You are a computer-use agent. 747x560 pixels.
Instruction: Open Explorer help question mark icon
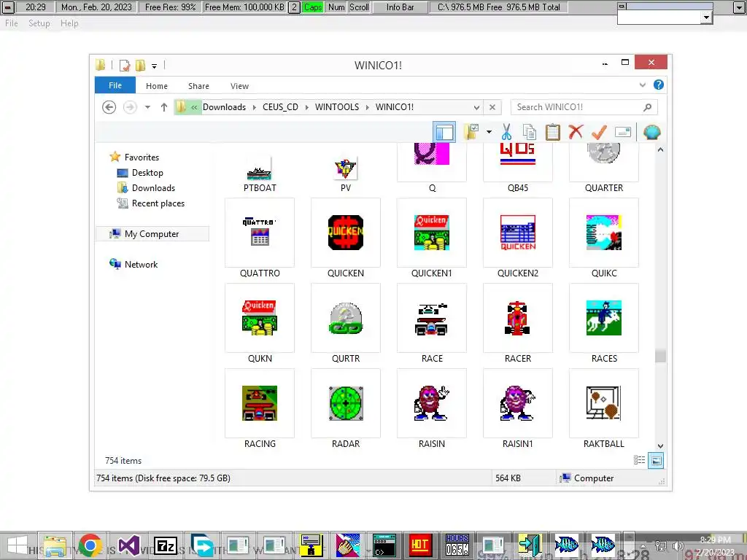659,85
